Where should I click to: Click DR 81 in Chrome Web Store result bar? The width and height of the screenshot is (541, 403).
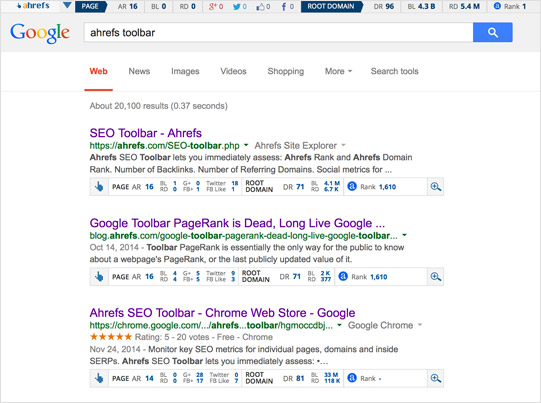tap(294, 379)
